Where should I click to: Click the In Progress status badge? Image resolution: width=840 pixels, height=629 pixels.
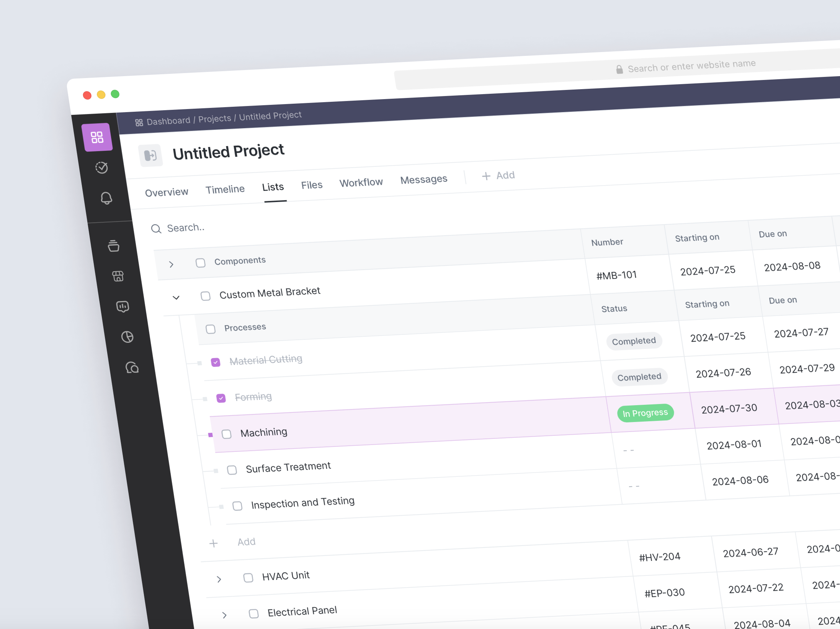[645, 412]
